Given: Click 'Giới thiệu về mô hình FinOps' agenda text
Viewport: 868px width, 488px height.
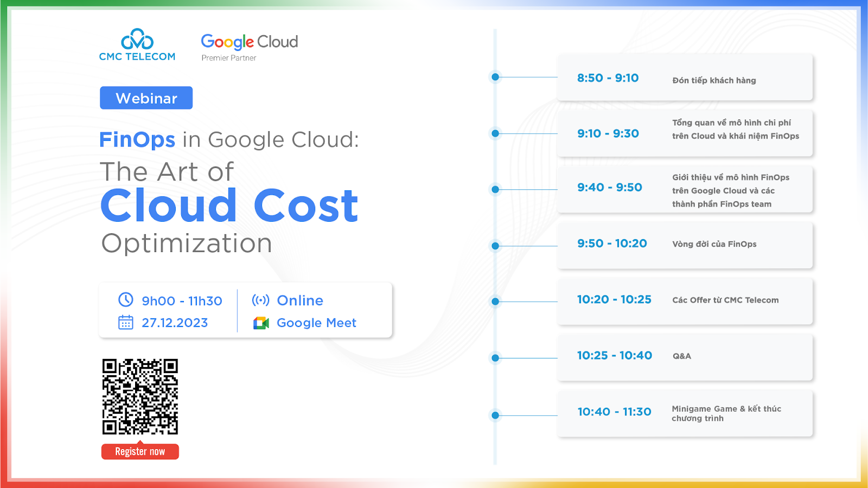Looking at the screenshot, I should pos(731,177).
